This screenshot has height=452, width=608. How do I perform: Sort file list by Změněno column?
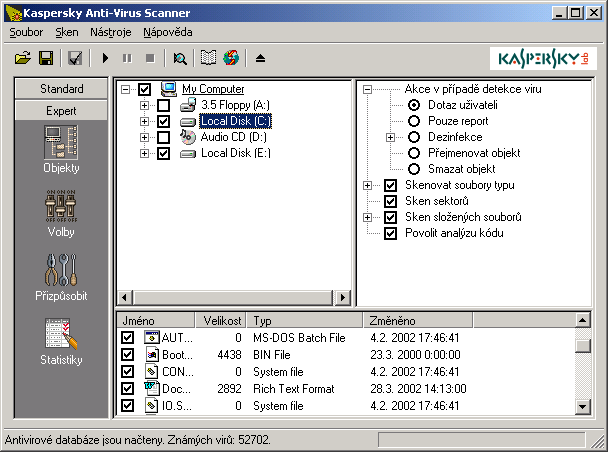click(x=418, y=321)
